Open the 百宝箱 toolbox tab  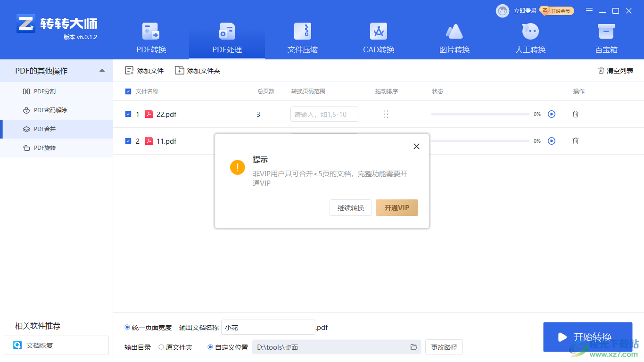coord(606,39)
